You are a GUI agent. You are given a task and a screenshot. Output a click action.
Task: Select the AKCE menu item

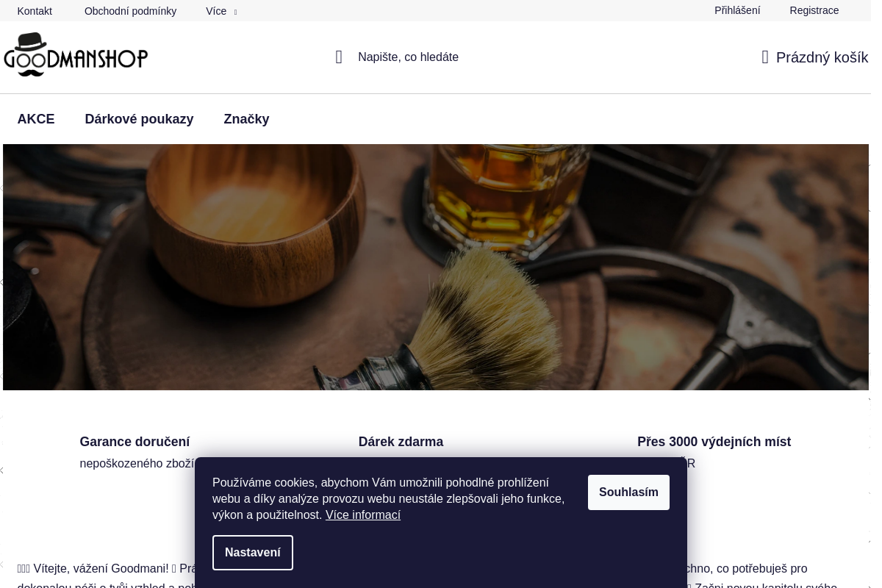coord(36,119)
